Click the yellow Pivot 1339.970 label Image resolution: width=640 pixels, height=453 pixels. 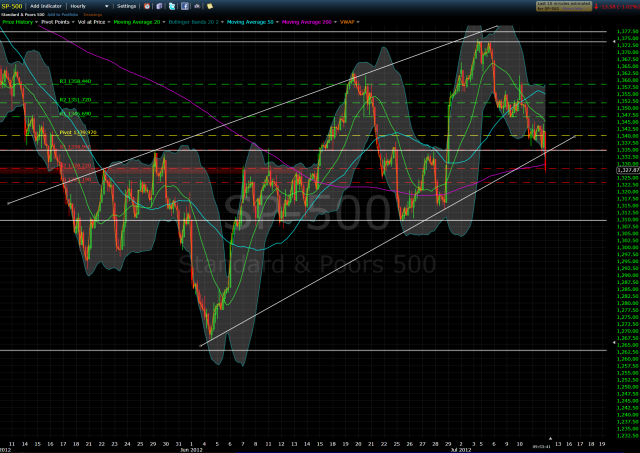[78, 132]
